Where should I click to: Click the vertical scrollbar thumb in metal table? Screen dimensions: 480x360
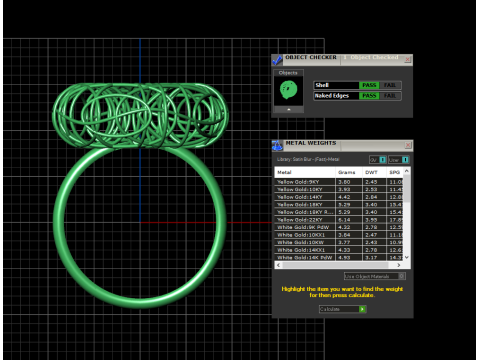coord(407,188)
